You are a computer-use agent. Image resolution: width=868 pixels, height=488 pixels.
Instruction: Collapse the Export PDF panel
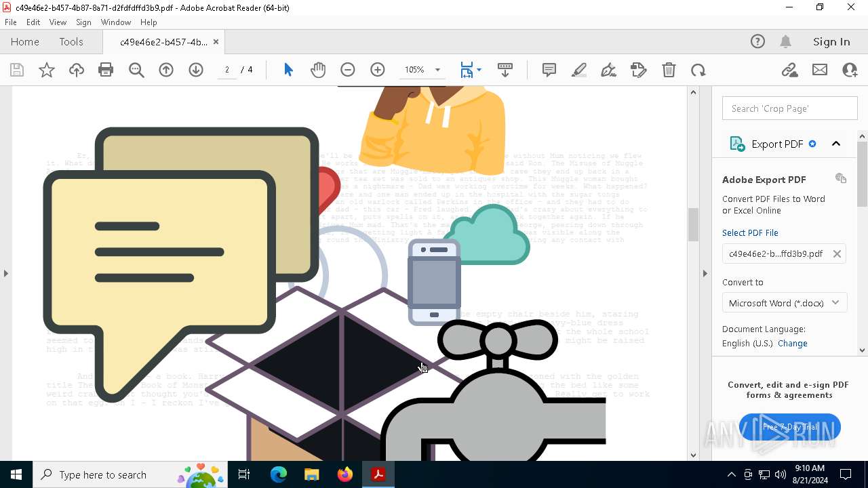click(836, 144)
